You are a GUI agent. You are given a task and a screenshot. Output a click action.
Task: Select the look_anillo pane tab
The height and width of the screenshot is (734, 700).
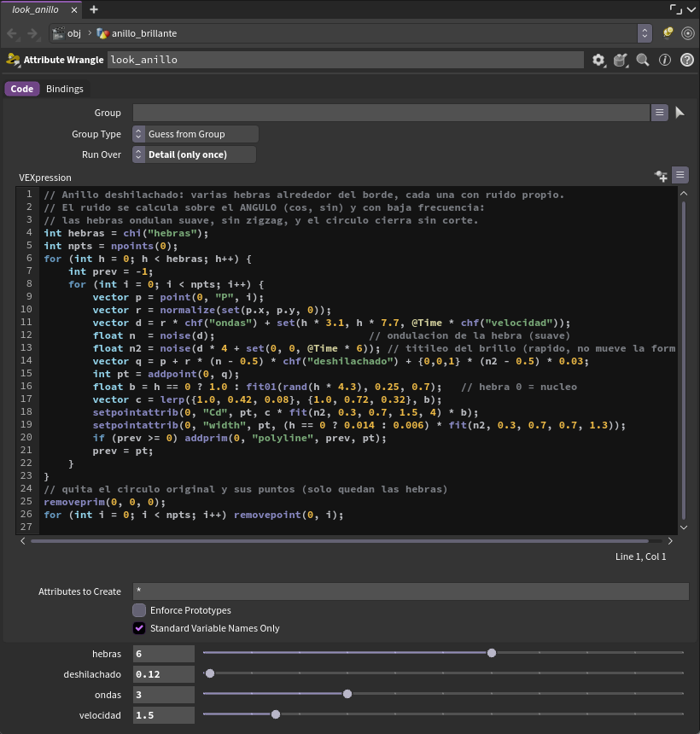(35, 9)
